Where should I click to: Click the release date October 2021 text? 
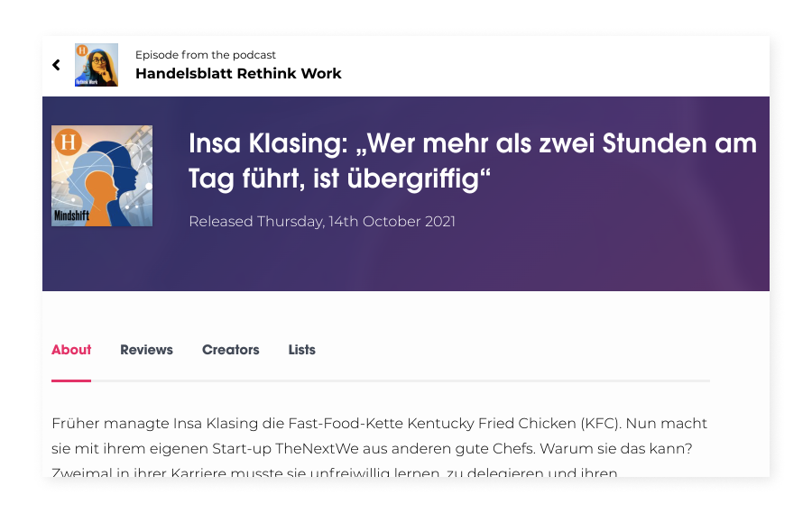(322, 221)
